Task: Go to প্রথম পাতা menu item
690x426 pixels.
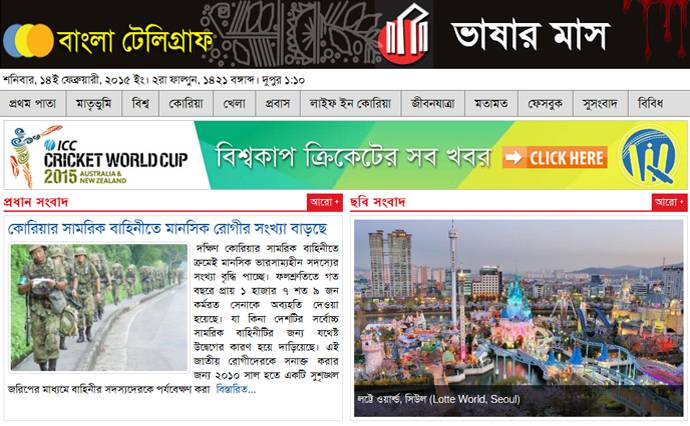Action: (33, 104)
